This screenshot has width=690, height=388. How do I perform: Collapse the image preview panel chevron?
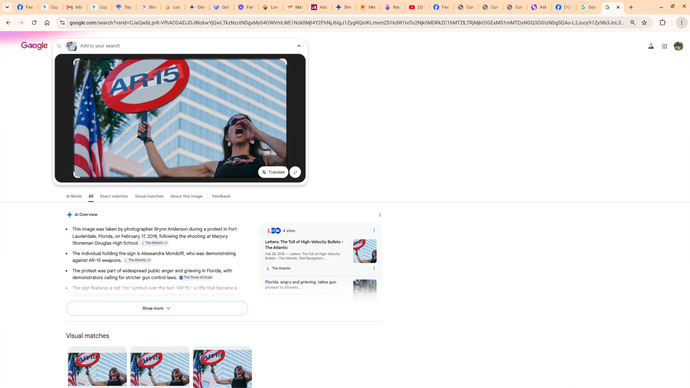tap(299, 46)
